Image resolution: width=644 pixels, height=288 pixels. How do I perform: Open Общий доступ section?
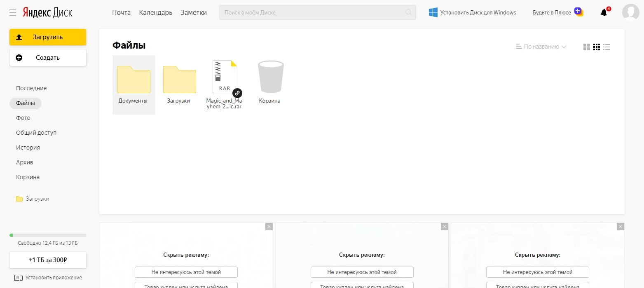click(x=36, y=133)
